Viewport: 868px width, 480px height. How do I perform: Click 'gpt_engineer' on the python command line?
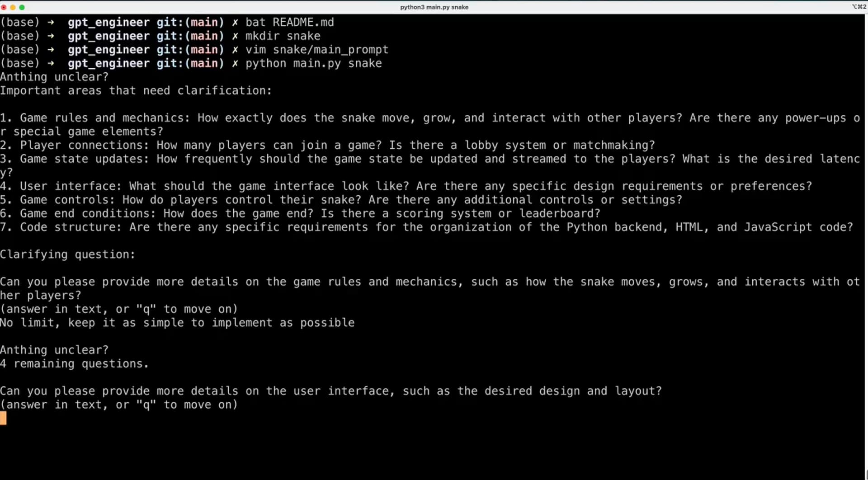point(108,64)
